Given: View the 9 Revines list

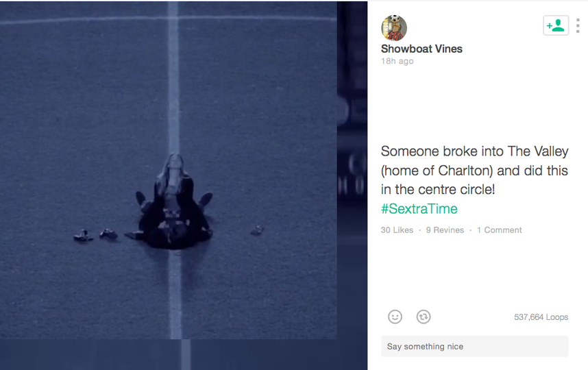Looking at the screenshot, I should point(445,230).
